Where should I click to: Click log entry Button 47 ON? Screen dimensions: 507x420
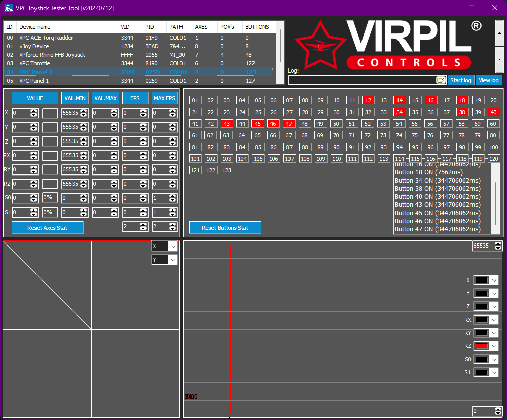[x=438, y=229]
